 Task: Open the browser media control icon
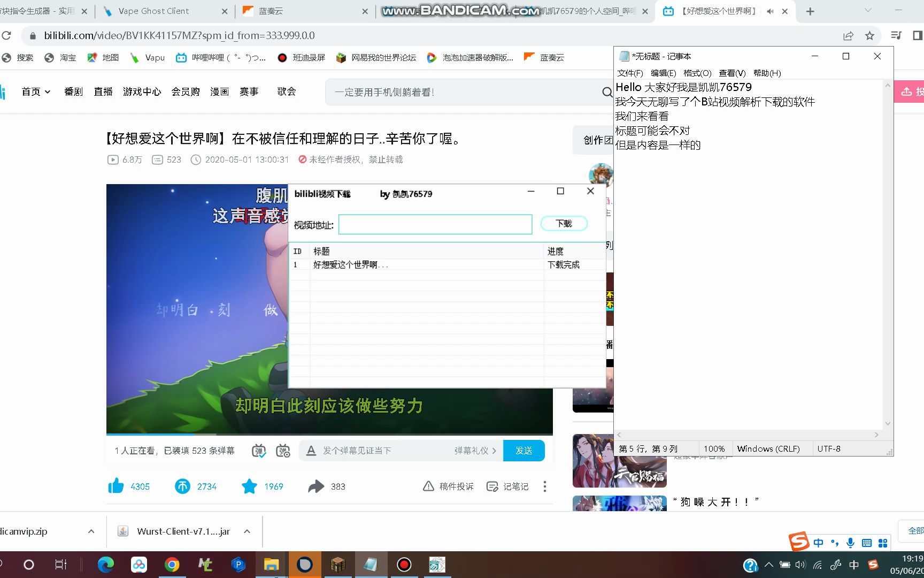click(896, 35)
